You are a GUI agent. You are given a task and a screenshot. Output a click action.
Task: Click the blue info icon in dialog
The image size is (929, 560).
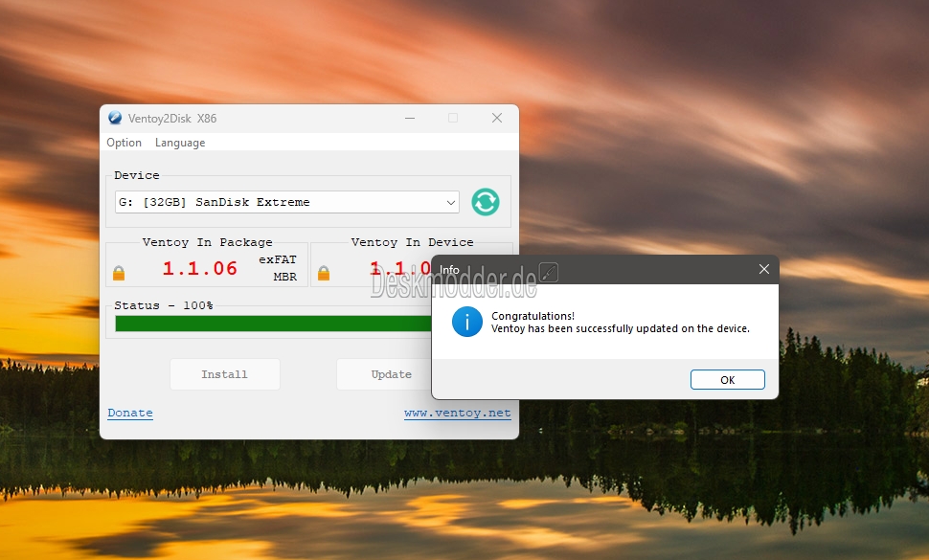[x=466, y=322]
